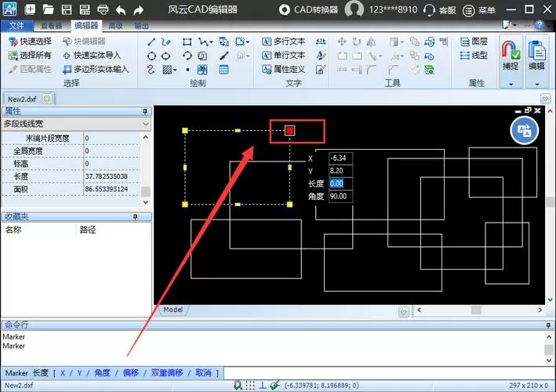
Task: Open the 客服 customer service link
Action: [x=440, y=10]
